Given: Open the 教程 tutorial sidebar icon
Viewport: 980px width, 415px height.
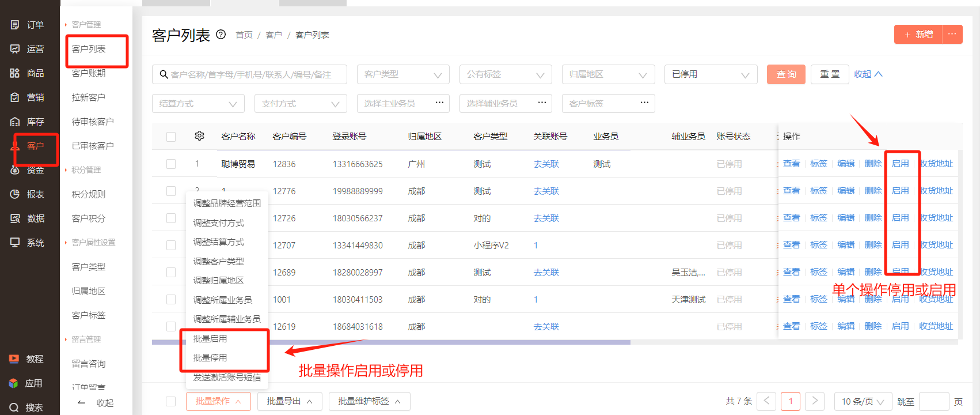Looking at the screenshot, I should point(14,359).
